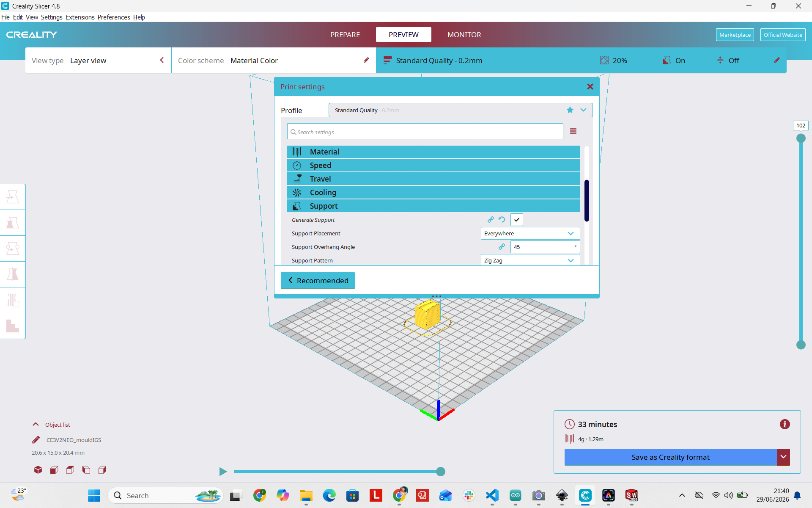Select the Support Blocker tool

pos(13,326)
